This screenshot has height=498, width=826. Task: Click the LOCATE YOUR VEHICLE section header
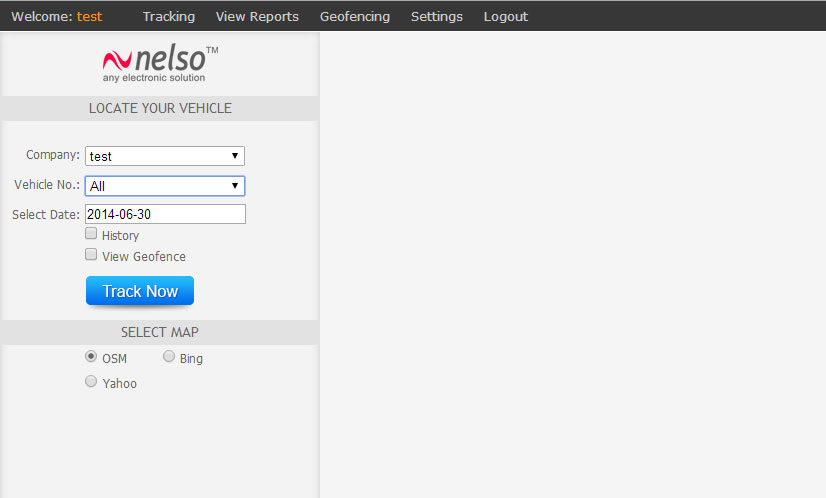(160, 108)
